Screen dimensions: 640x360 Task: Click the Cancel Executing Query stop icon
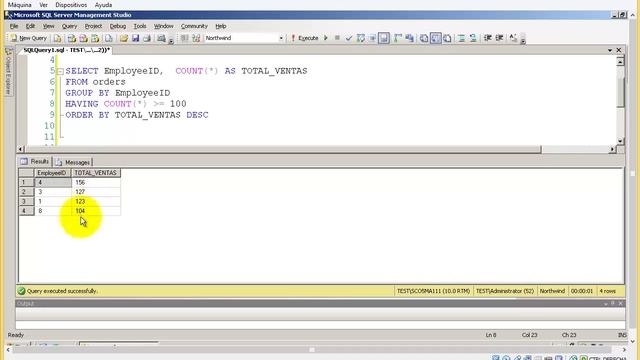pos(337,38)
